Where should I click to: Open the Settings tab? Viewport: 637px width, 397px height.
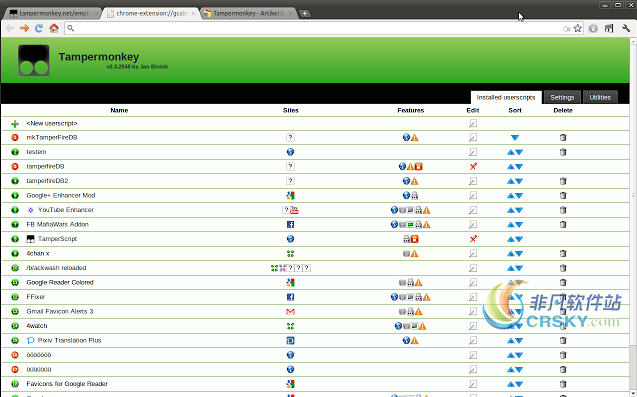click(562, 98)
